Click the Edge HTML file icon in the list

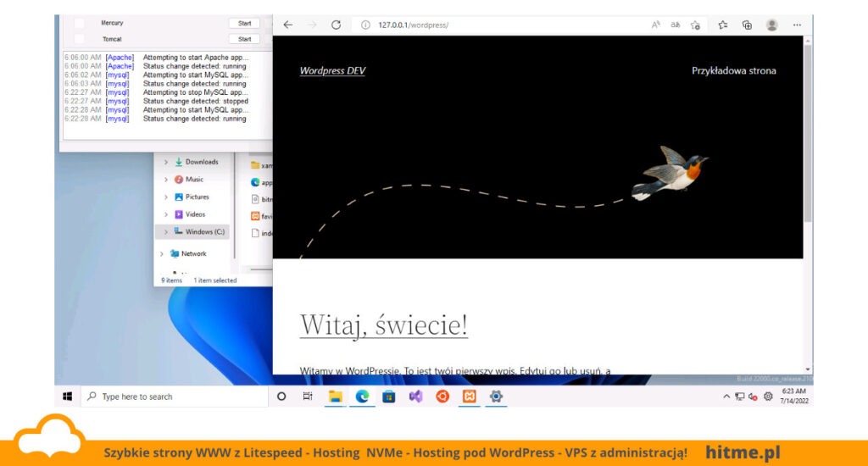[255, 182]
